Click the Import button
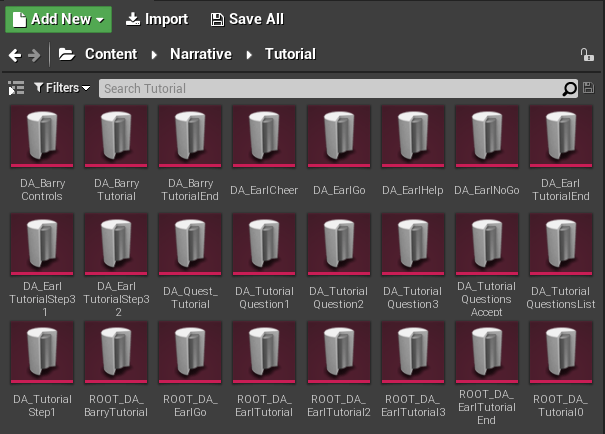The image size is (605, 434). click(157, 19)
